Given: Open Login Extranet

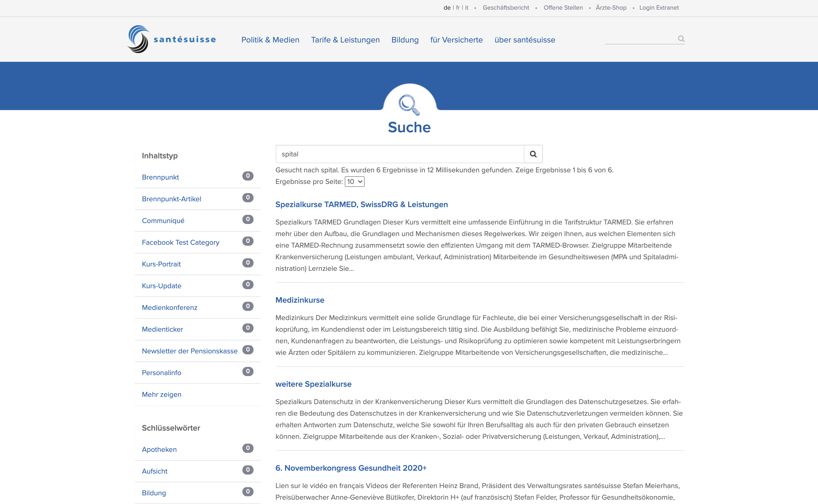Looking at the screenshot, I should 659,8.
